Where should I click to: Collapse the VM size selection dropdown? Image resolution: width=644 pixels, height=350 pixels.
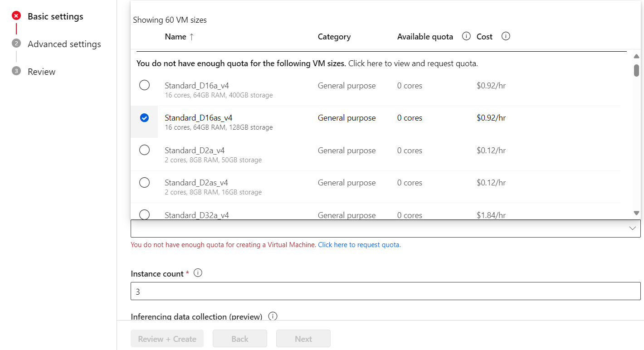(633, 228)
